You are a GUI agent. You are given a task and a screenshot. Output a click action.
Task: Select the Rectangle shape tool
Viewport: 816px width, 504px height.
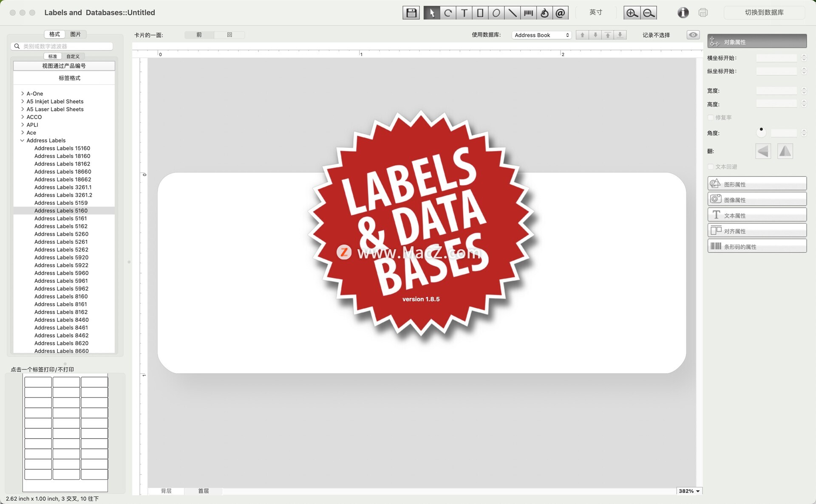pyautogui.click(x=480, y=13)
